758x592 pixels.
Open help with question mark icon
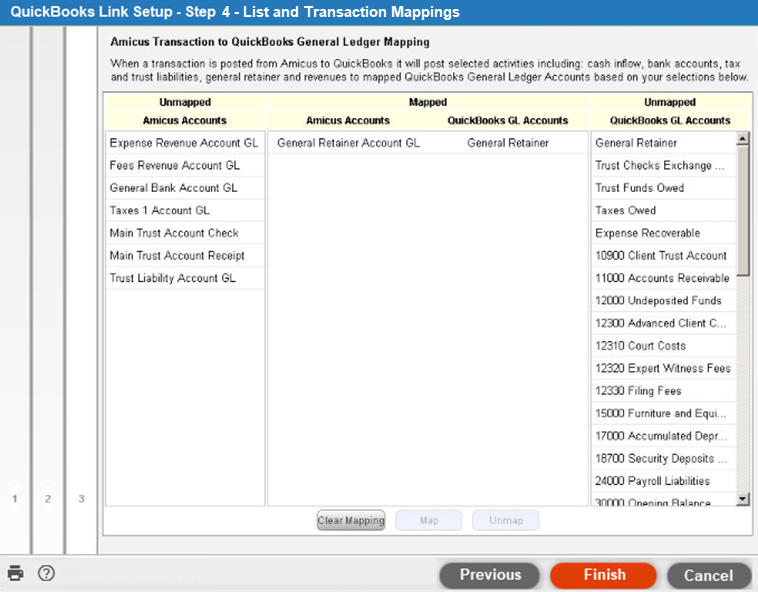point(46,573)
